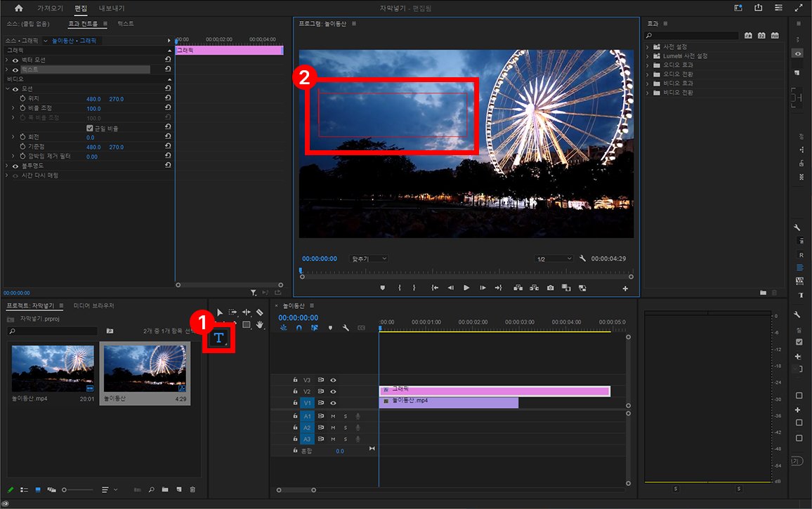Select the Hand tool
This screenshot has width=812, height=509.
coord(260,324)
